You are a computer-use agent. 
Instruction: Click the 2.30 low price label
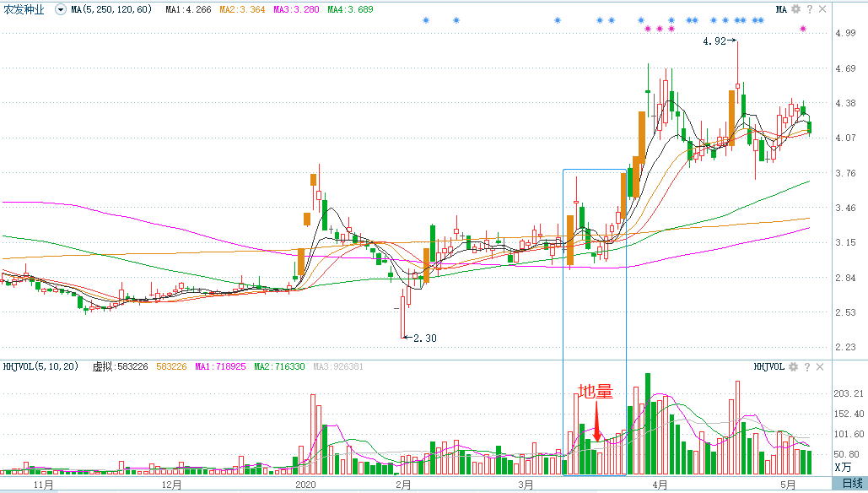tap(425, 339)
